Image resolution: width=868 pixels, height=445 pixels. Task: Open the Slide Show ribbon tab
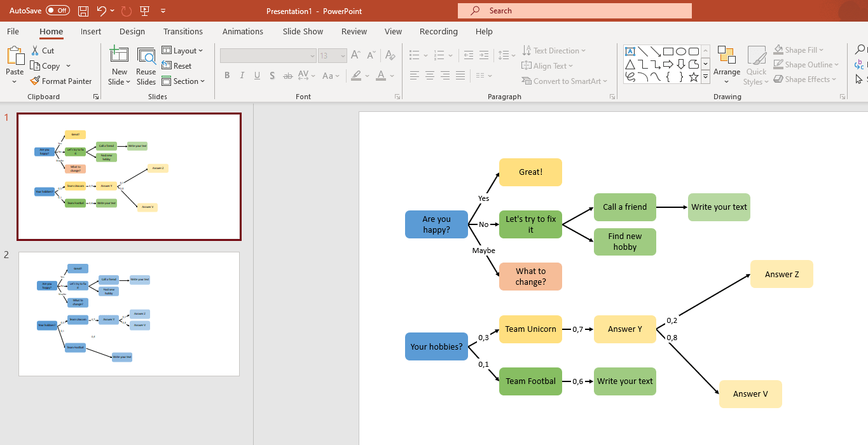click(303, 31)
